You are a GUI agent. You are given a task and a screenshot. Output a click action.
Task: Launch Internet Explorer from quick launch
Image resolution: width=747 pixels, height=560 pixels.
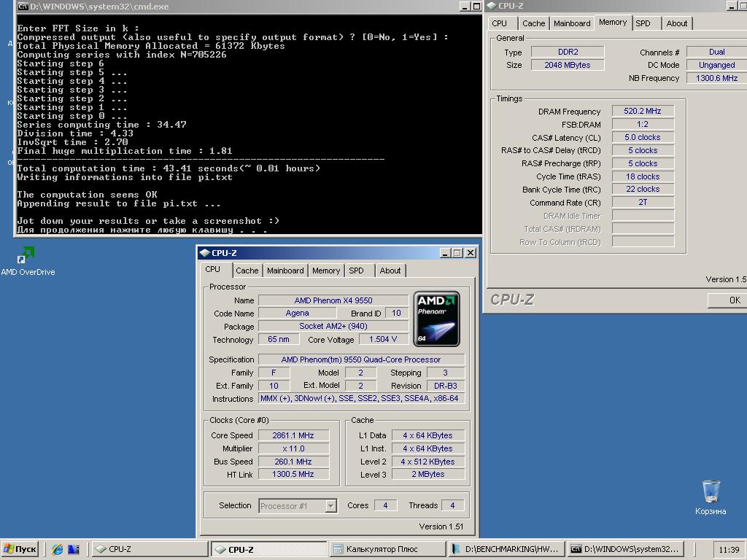point(57,549)
